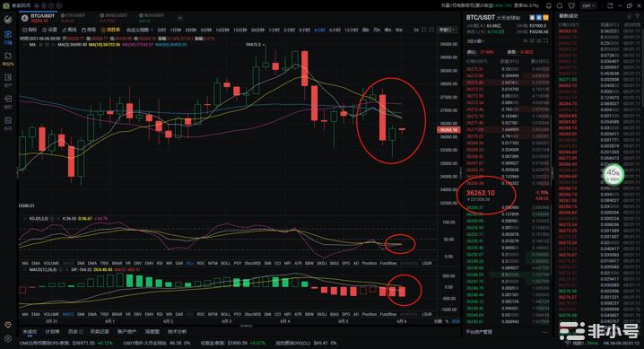Click the orange order book display swatch
This screenshot has height=349, width=644.
pos(545,18)
